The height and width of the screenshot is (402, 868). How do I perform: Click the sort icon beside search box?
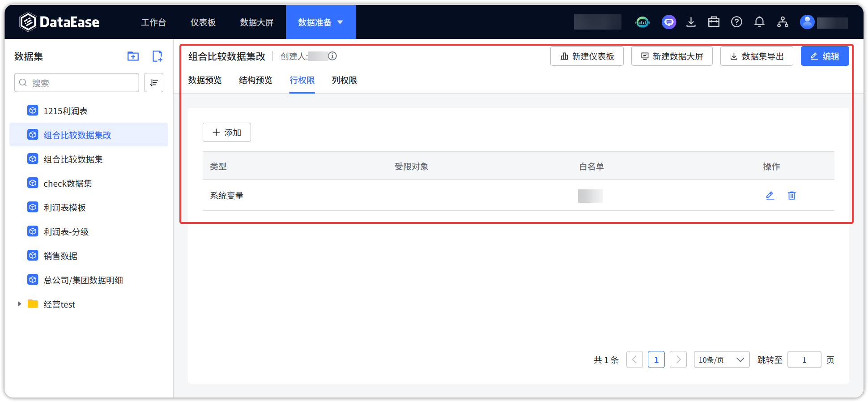(x=153, y=83)
